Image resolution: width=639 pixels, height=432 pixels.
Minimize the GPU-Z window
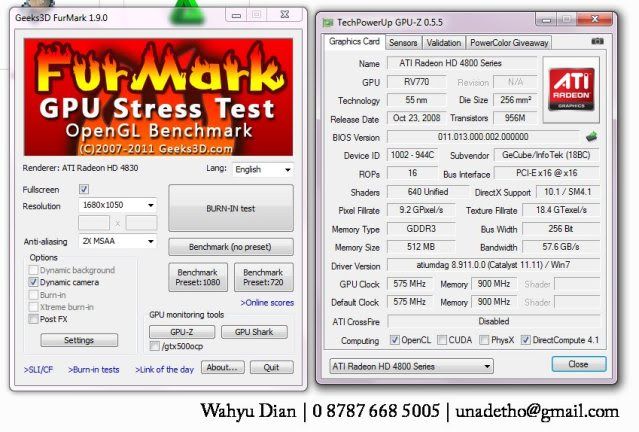pos(546,20)
